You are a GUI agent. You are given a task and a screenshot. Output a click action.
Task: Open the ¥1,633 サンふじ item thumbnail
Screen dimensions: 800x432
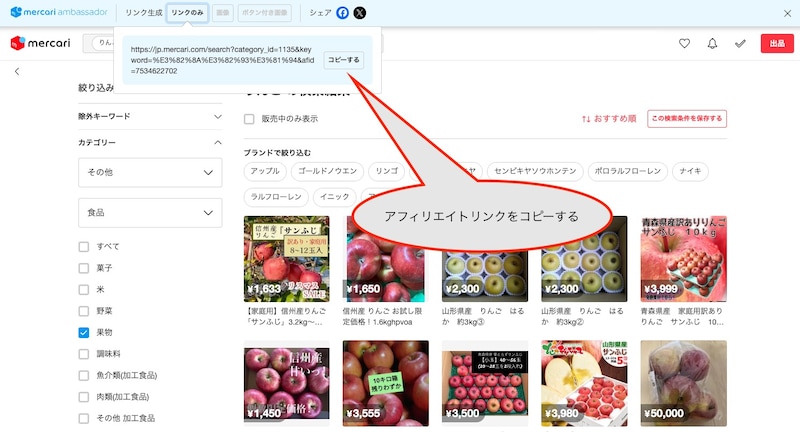(x=287, y=259)
